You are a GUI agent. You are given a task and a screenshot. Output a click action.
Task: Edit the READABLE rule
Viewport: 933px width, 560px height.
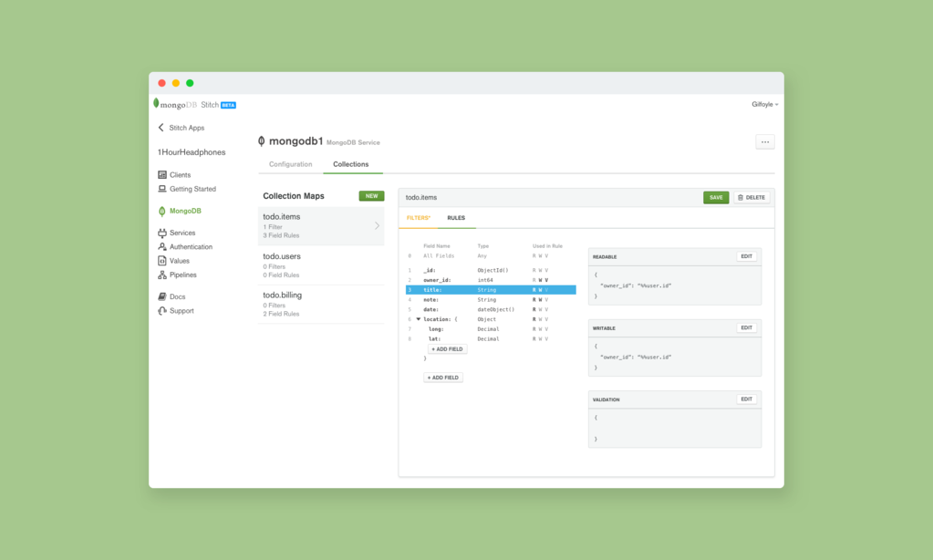(x=746, y=256)
